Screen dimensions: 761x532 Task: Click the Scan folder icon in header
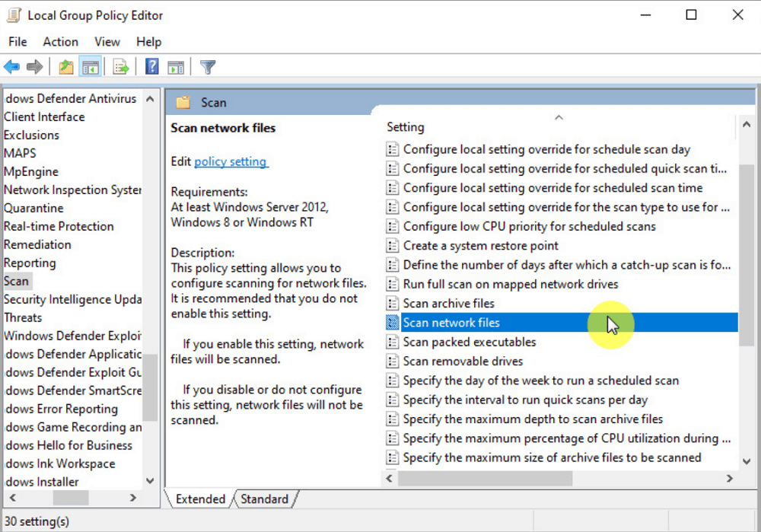pos(183,103)
